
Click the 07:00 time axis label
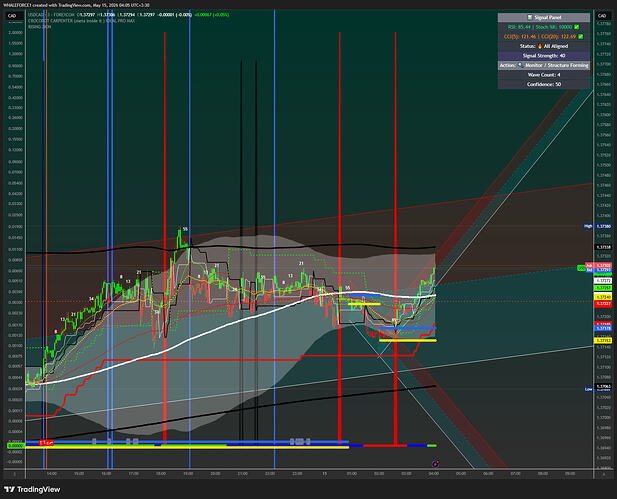(x=515, y=473)
